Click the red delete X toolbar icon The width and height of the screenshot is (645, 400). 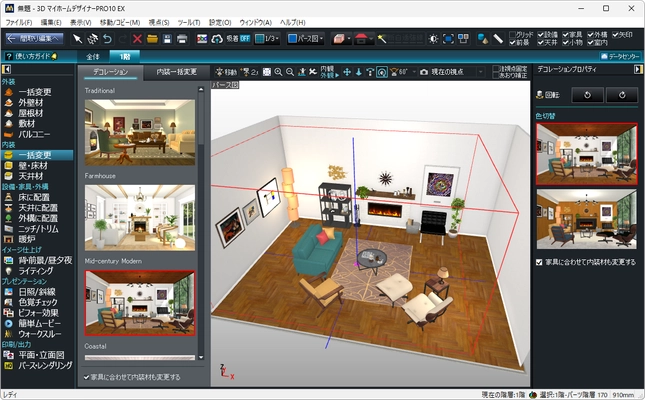pos(137,39)
